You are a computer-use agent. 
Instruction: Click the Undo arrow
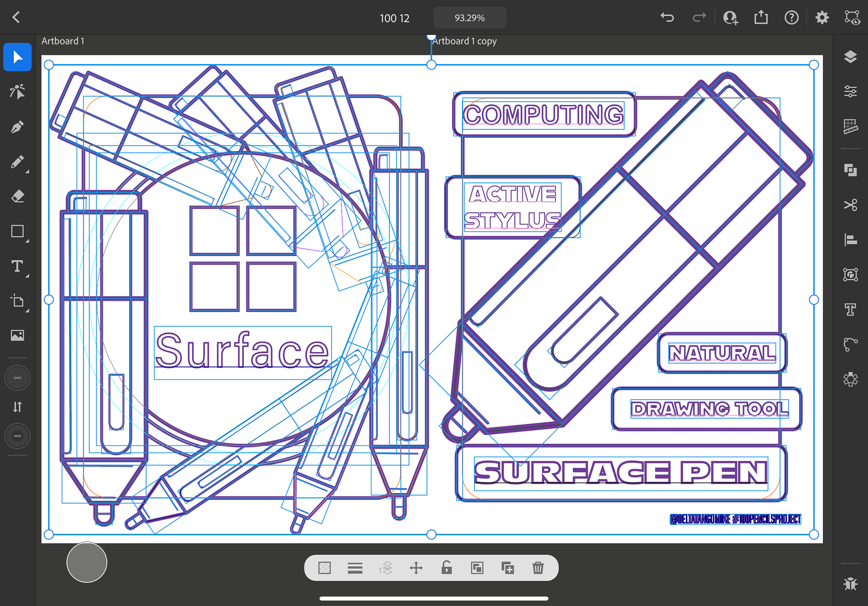(x=667, y=18)
